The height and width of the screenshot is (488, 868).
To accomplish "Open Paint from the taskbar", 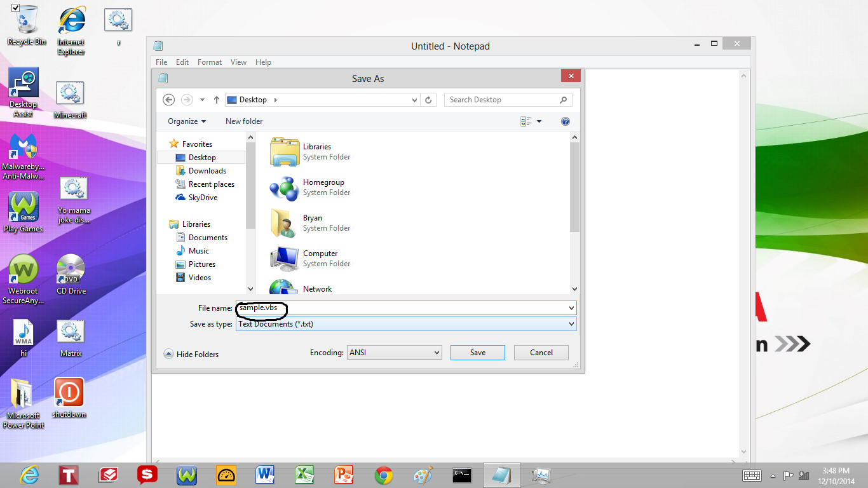I will [x=423, y=475].
